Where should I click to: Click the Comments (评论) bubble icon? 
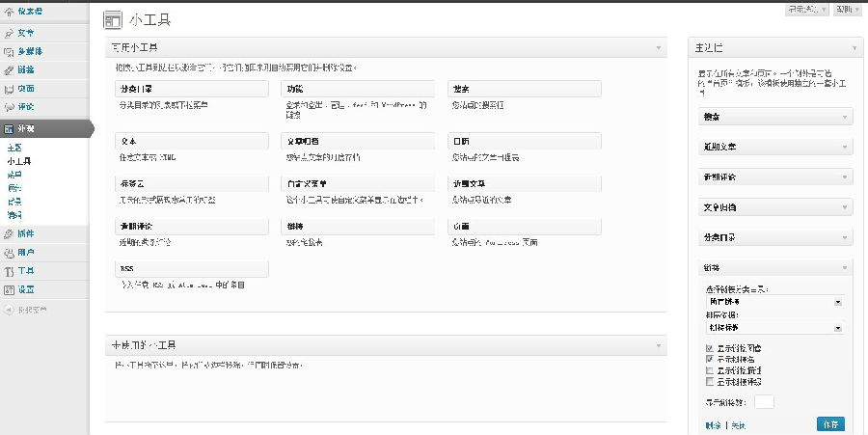[x=9, y=106]
